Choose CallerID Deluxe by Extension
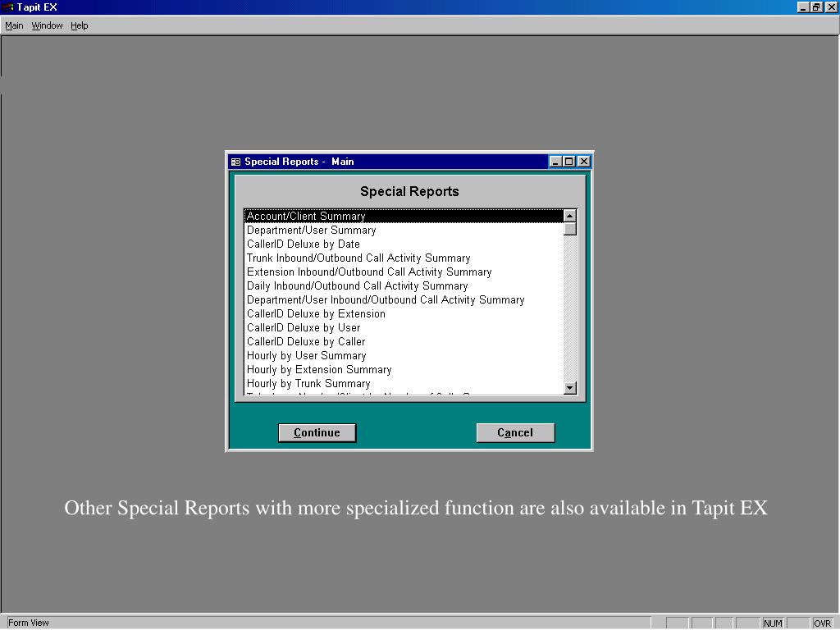The image size is (840, 630). click(404, 314)
